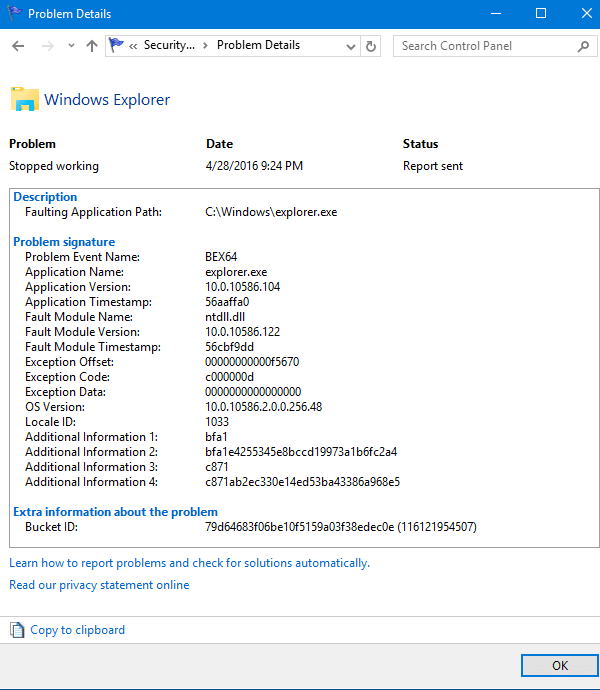This screenshot has width=600, height=690.
Task: Select the Problem Details breadcrumb
Action: pyautogui.click(x=258, y=45)
